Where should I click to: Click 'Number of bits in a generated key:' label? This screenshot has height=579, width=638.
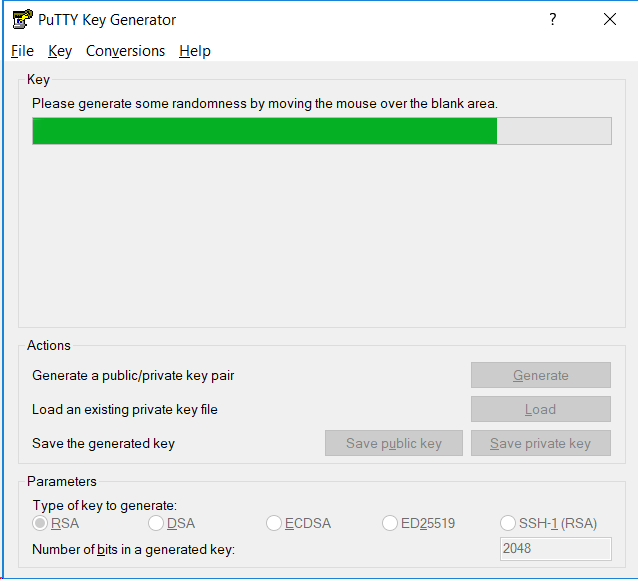coord(133,550)
